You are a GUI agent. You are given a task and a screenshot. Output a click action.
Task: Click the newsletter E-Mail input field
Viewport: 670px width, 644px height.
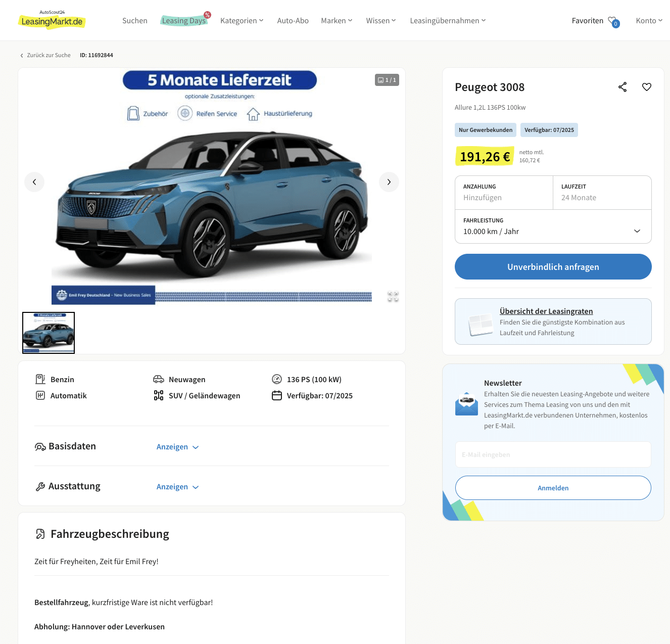click(553, 454)
